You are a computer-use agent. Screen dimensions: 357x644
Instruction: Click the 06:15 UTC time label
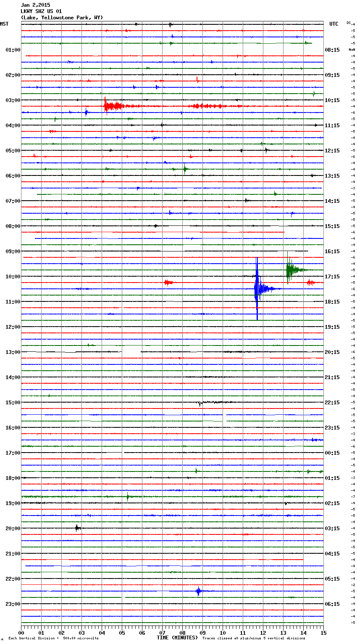[332, 604]
